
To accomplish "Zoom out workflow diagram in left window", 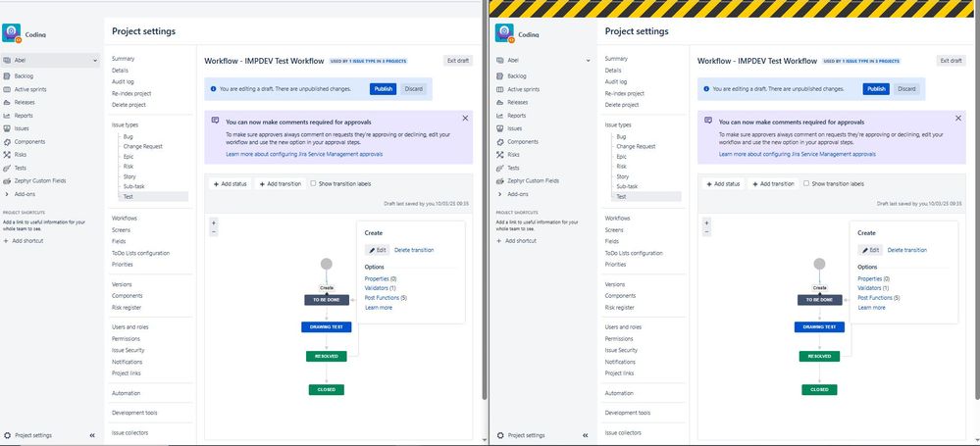I will (x=214, y=231).
